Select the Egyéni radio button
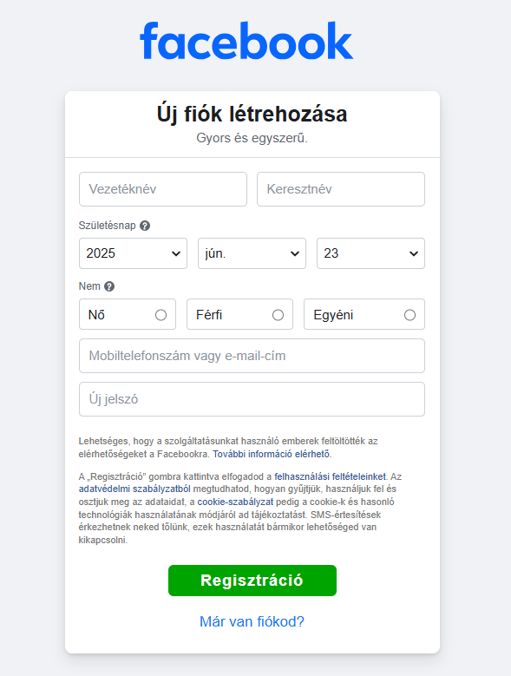Viewport: 511px width, 676px height. coord(410,315)
